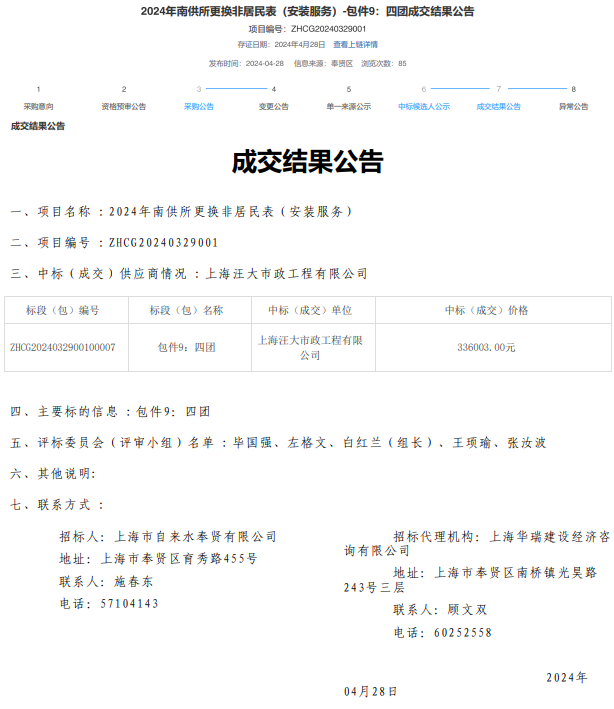Select the 单一来源公示 step

(348, 106)
